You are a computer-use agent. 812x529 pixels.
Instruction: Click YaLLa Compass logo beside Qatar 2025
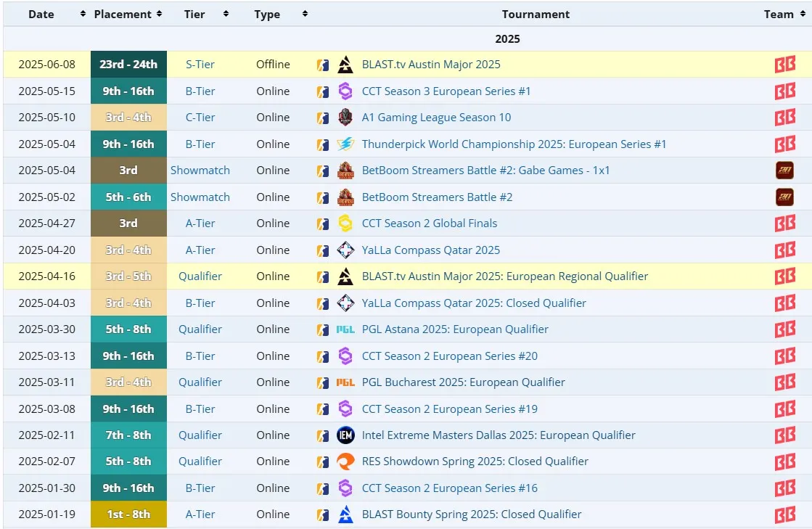(x=345, y=250)
